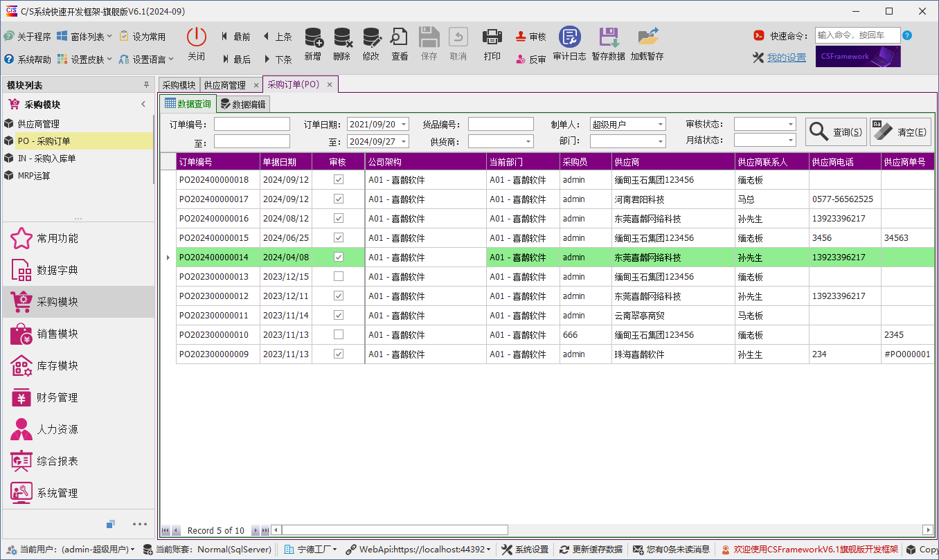Screen dimensions: 939x560
Task: Click 系统设置 in status bar
Action: [x=525, y=550]
